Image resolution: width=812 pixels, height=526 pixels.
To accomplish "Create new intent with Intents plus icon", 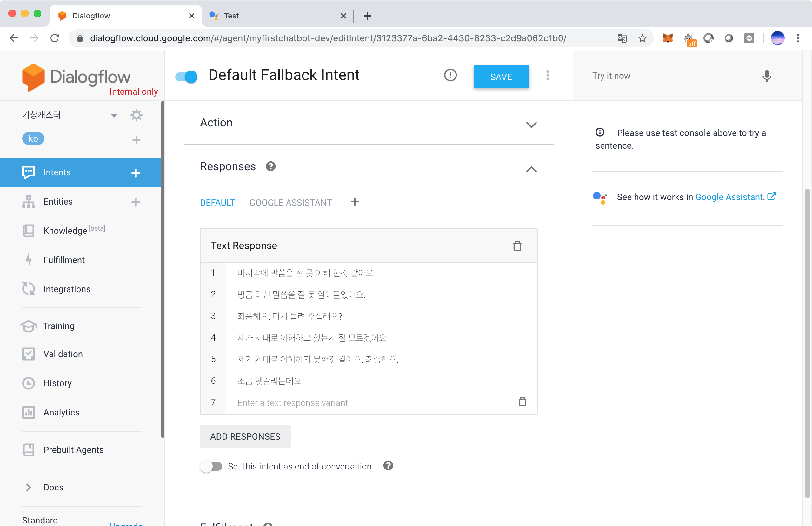I will coord(136,173).
